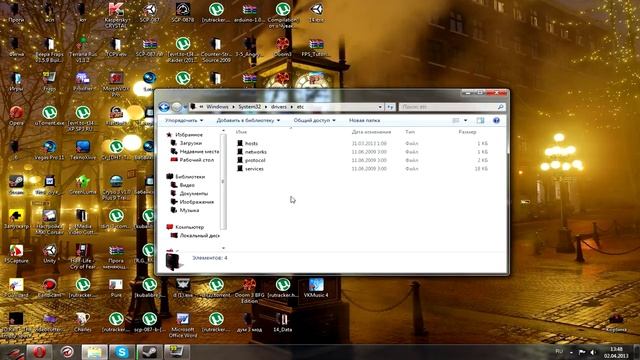Open Skype from the taskbar
The width and height of the screenshot is (640, 360).
(122, 352)
